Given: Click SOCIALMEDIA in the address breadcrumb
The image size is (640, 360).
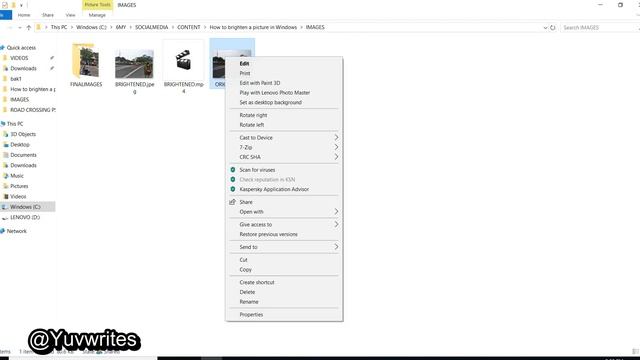Looking at the screenshot, I should 151,27.
